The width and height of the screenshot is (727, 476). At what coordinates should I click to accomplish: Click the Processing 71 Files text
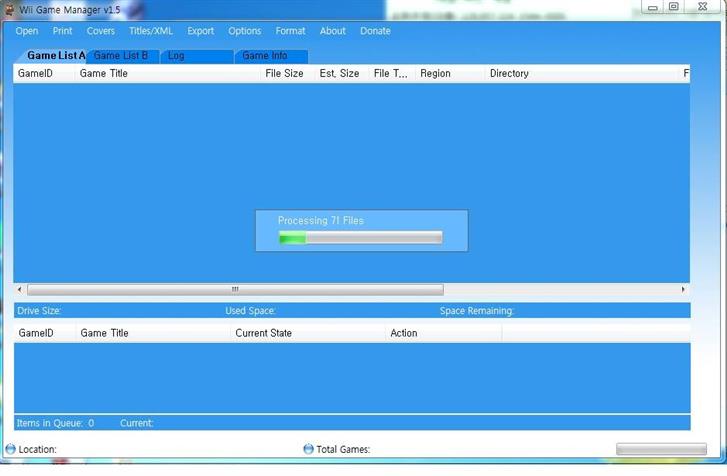[321, 221]
